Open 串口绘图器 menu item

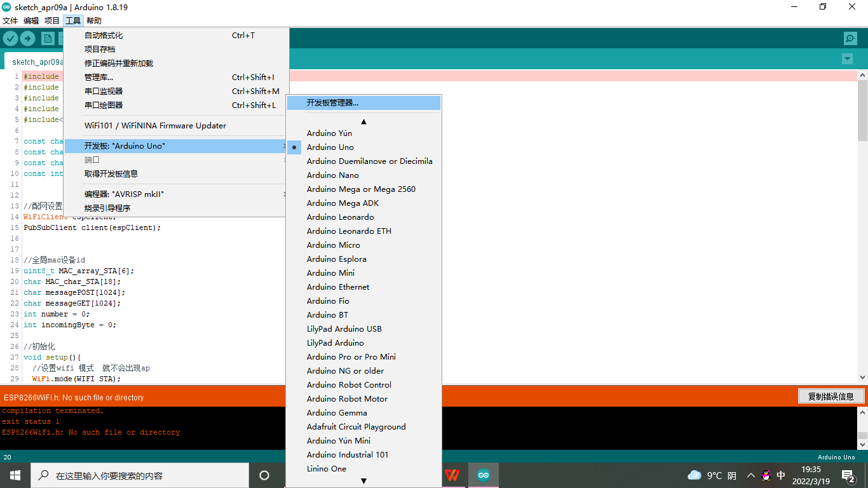coord(177,105)
